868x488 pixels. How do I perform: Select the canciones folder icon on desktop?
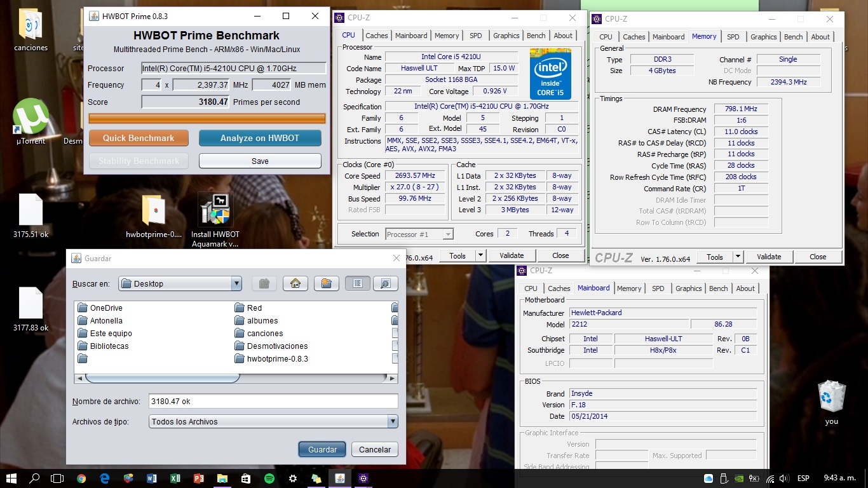pyautogui.click(x=31, y=30)
